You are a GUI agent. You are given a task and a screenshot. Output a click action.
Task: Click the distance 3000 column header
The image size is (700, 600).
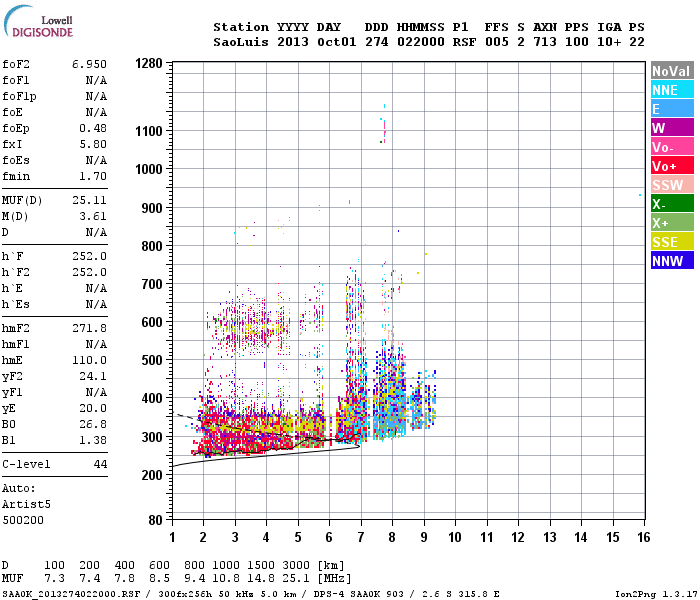click(296, 565)
